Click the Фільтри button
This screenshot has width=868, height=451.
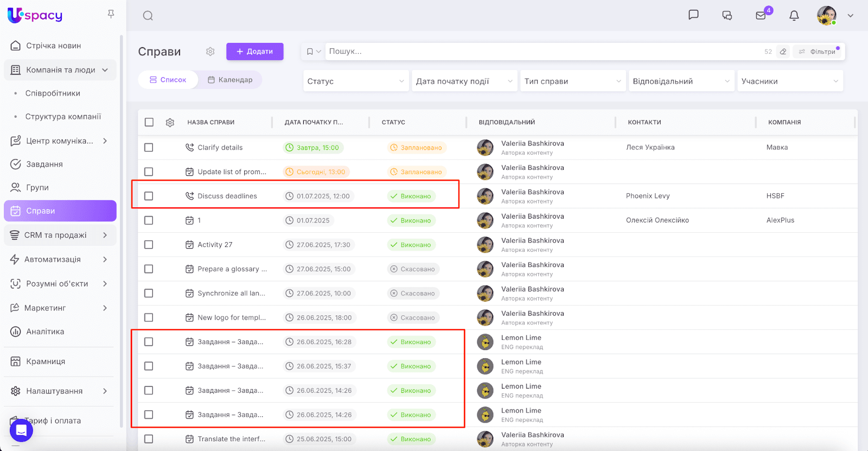817,52
